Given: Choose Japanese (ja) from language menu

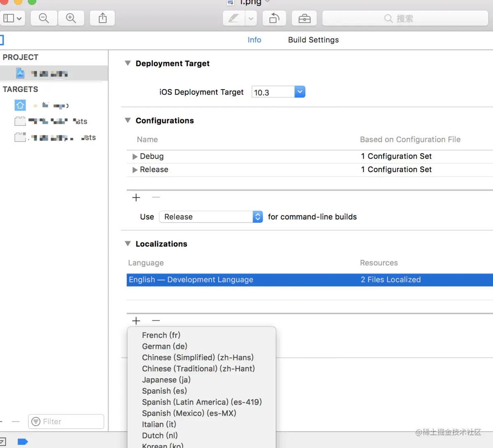Looking at the screenshot, I should (202, 380).
